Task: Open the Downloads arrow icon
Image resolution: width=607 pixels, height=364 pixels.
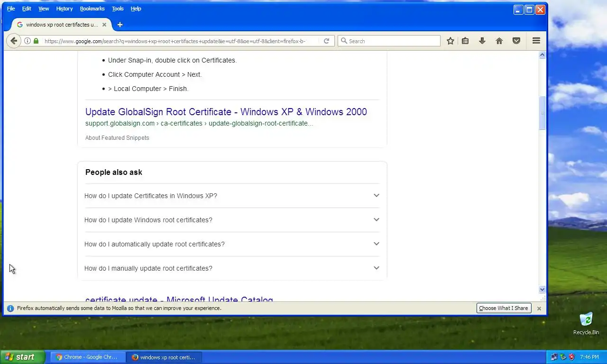Action: (482, 41)
